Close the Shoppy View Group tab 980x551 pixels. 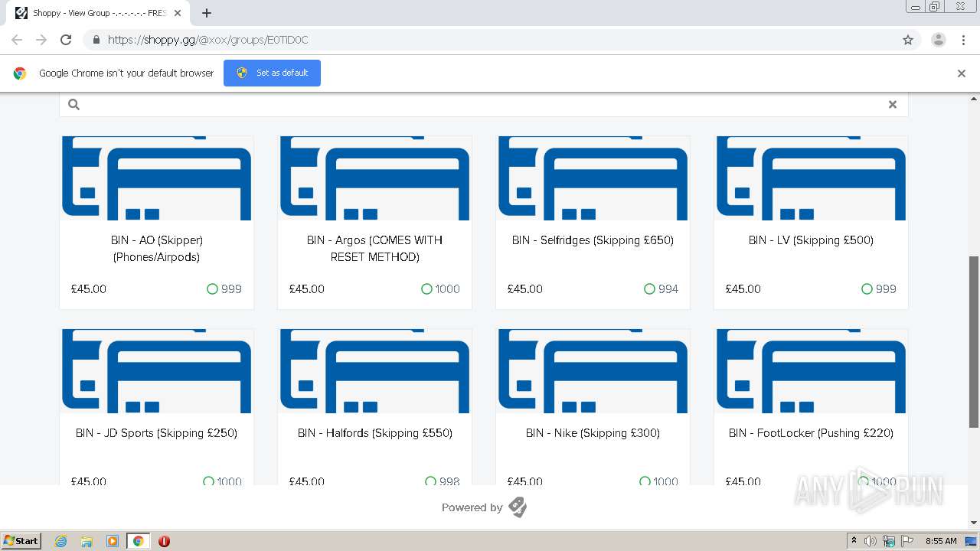click(x=178, y=13)
